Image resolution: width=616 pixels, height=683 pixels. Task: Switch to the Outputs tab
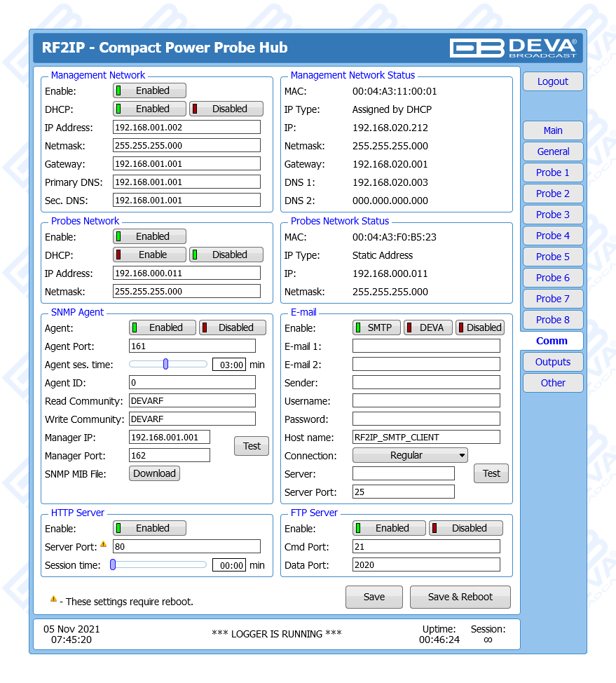(x=552, y=362)
